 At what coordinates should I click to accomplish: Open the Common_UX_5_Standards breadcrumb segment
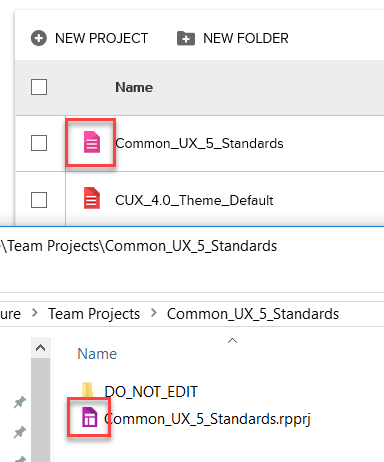tap(253, 314)
